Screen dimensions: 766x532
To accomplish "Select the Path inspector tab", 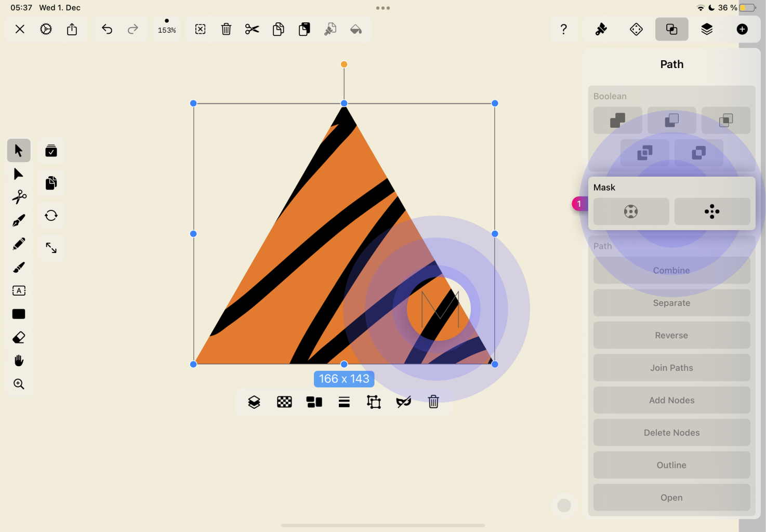I will click(671, 30).
